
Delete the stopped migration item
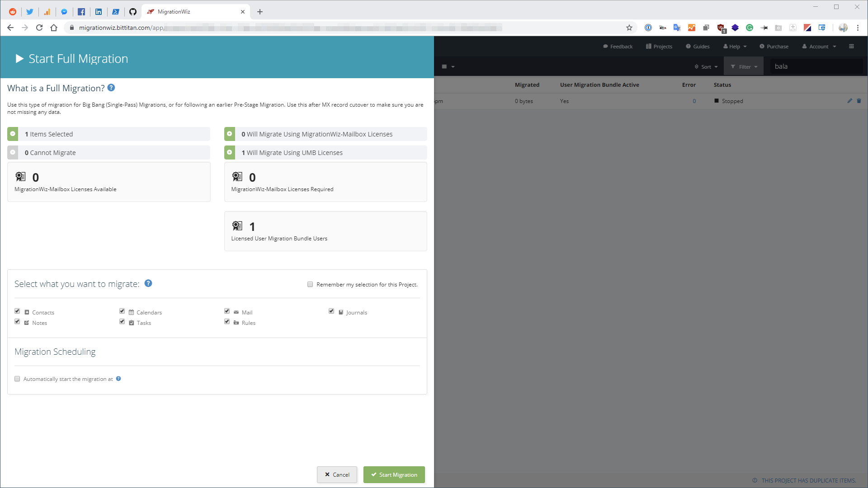(x=859, y=101)
